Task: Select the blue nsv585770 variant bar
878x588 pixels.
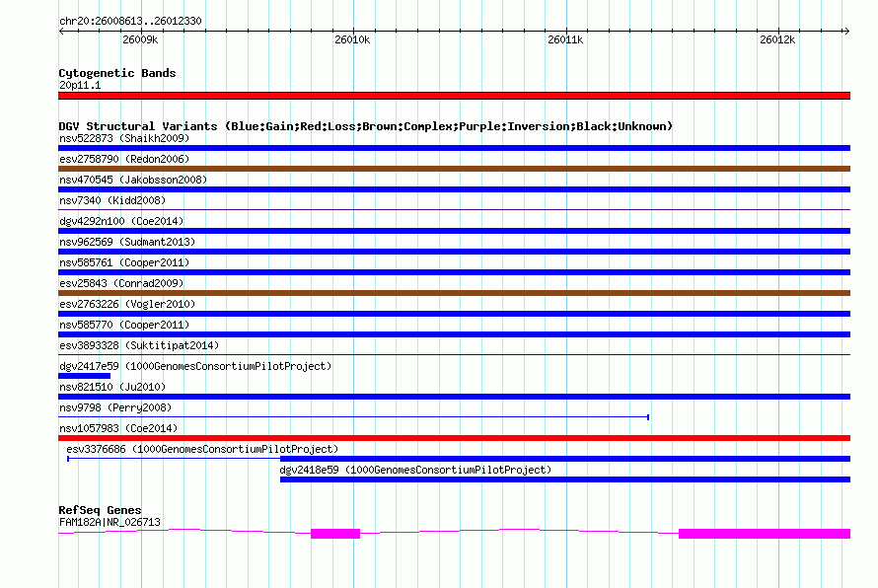Action: click(x=454, y=334)
